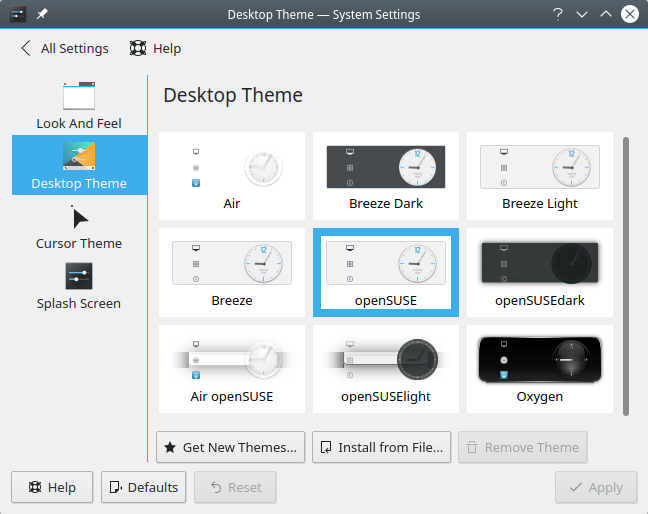Click Get New Themes button
This screenshot has width=648, height=514.
point(231,447)
